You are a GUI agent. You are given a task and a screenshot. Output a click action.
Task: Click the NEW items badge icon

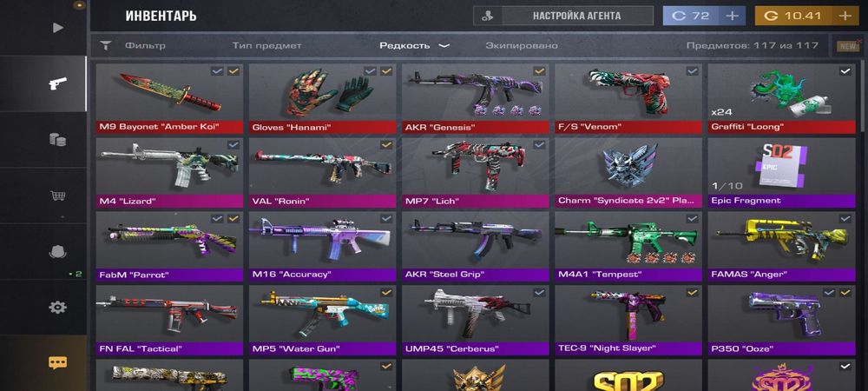pos(848,47)
